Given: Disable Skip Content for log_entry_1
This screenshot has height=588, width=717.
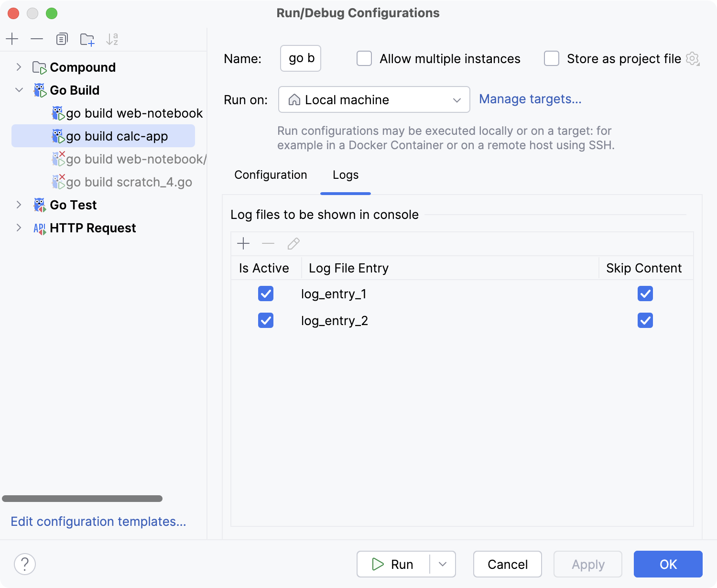Looking at the screenshot, I should point(645,294).
